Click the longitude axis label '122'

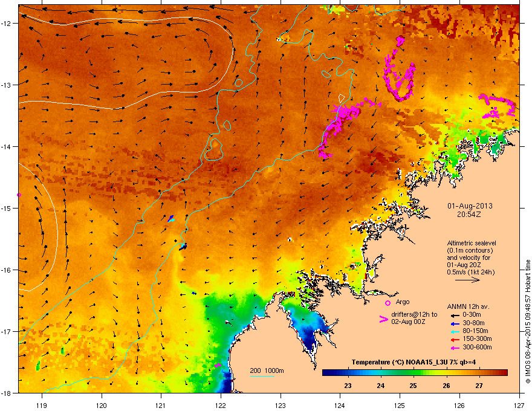(x=221, y=405)
